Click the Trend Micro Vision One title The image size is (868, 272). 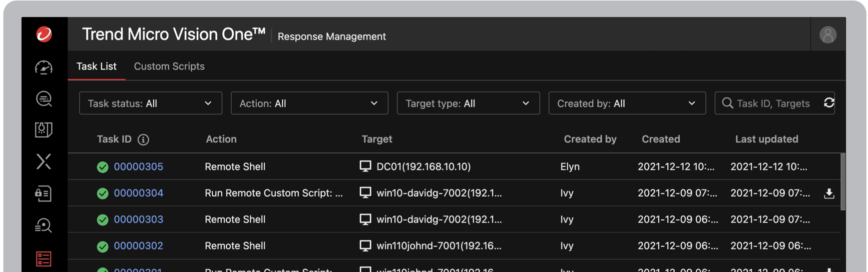[173, 34]
